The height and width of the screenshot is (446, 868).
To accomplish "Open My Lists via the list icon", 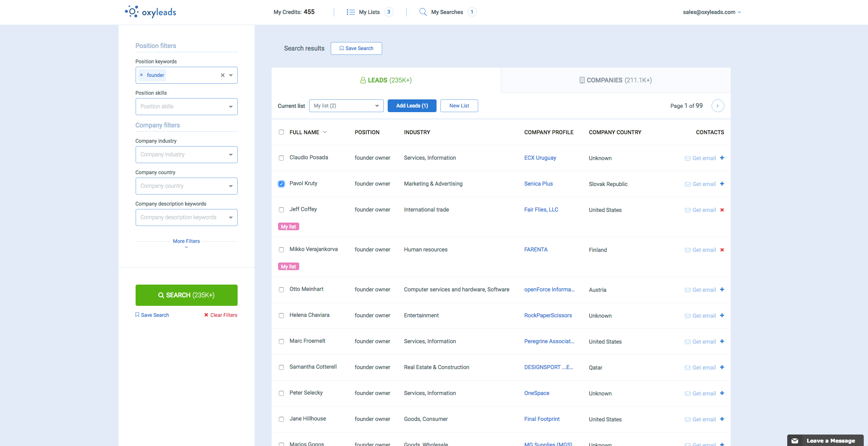I will 351,12.
